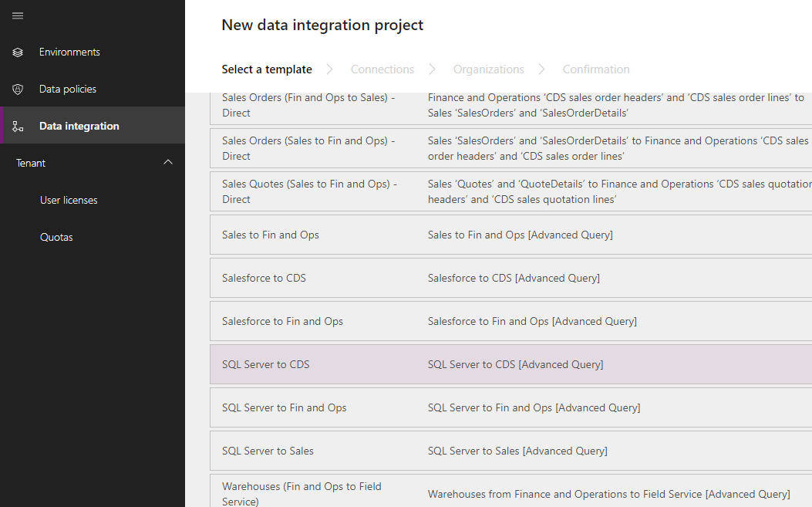Go to the Organizations step
The image size is (812, 507).
click(488, 69)
